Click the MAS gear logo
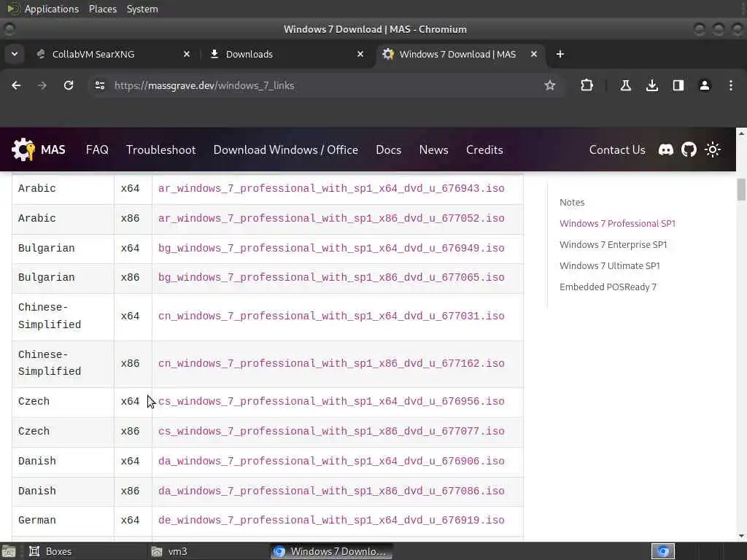This screenshot has height=560, width=747. pos(23,149)
